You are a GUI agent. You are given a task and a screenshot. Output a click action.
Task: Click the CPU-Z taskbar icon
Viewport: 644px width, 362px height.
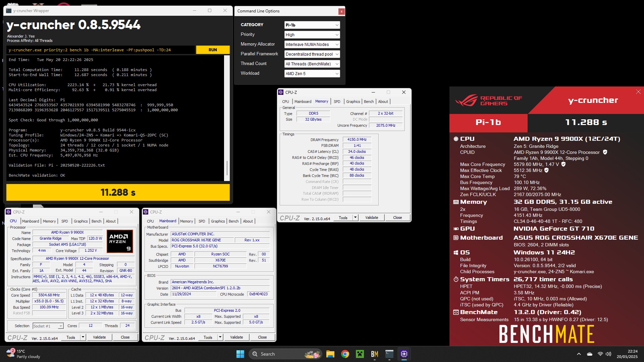pos(404,354)
